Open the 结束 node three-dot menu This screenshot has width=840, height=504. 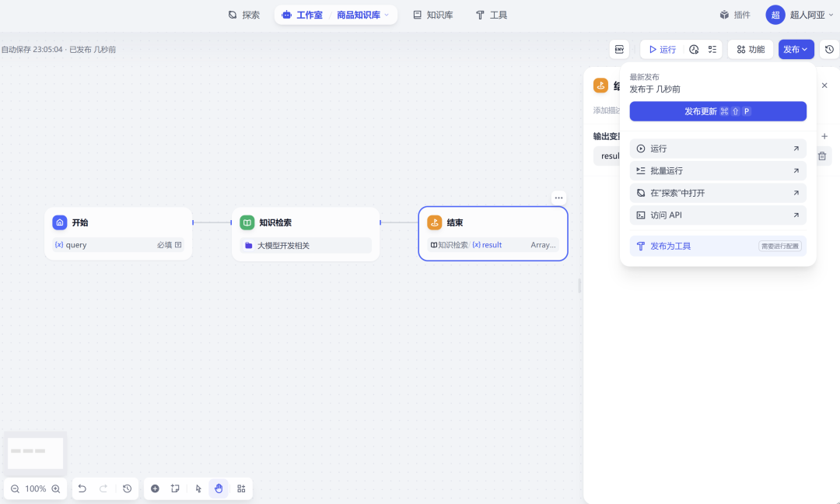tap(559, 198)
